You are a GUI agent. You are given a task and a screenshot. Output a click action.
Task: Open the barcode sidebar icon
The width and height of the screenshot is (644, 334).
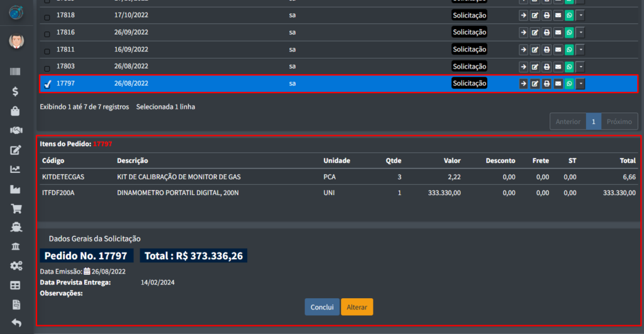point(16,72)
